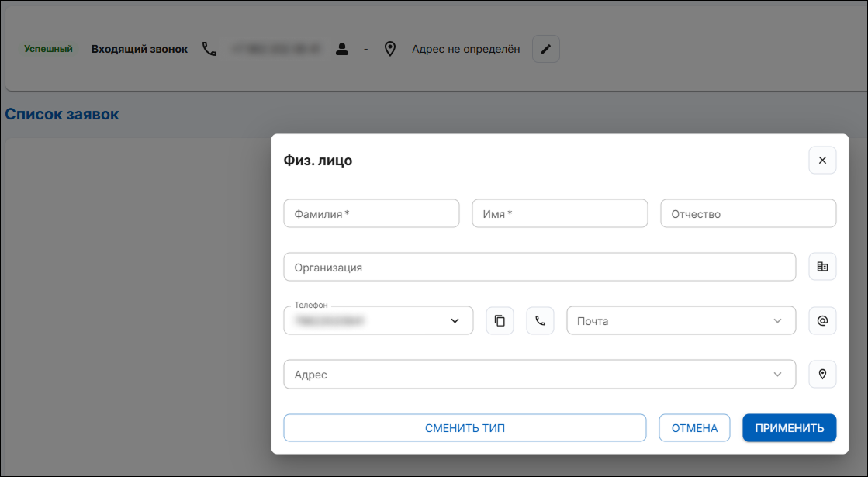
Task: Click into the Имя field
Action: tap(559, 214)
